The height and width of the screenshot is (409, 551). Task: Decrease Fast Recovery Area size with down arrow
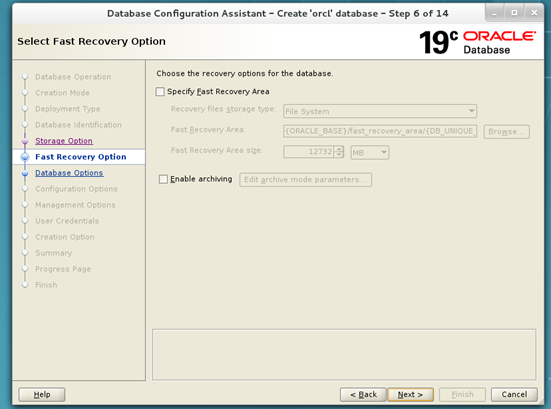(339, 155)
